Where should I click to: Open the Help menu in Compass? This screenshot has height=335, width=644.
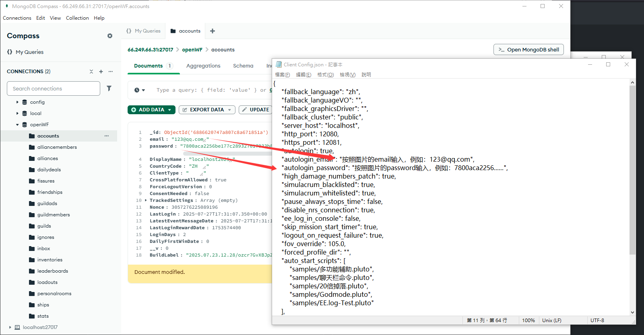99,18
